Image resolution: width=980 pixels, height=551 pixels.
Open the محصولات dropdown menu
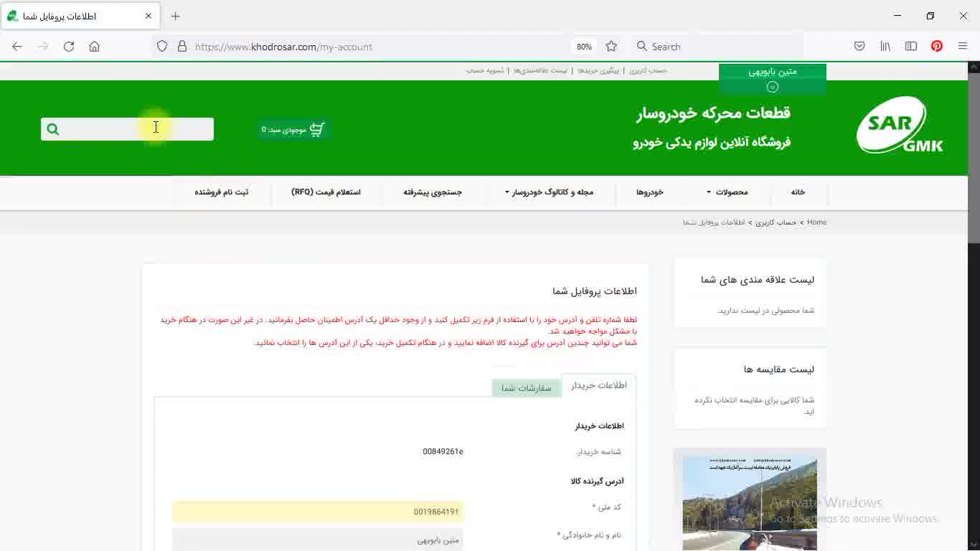click(x=727, y=192)
